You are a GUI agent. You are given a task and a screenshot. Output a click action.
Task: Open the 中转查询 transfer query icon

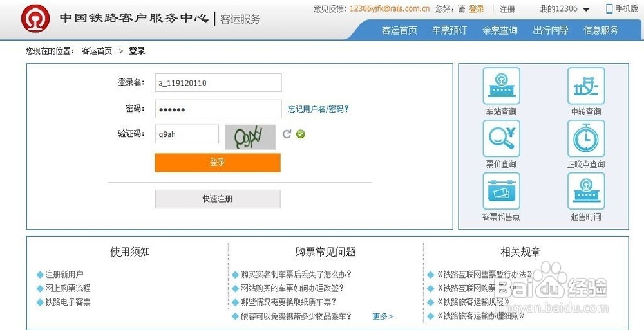click(586, 86)
